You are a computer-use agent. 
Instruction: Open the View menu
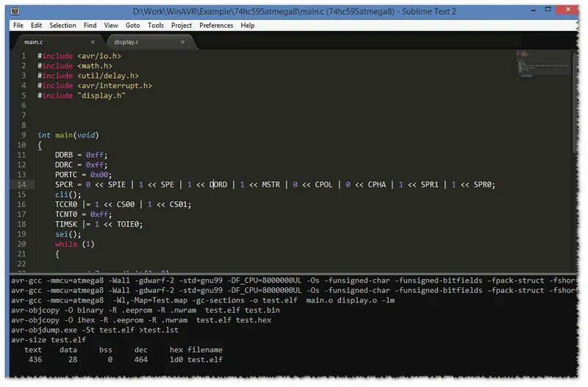(x=111, y=25)
